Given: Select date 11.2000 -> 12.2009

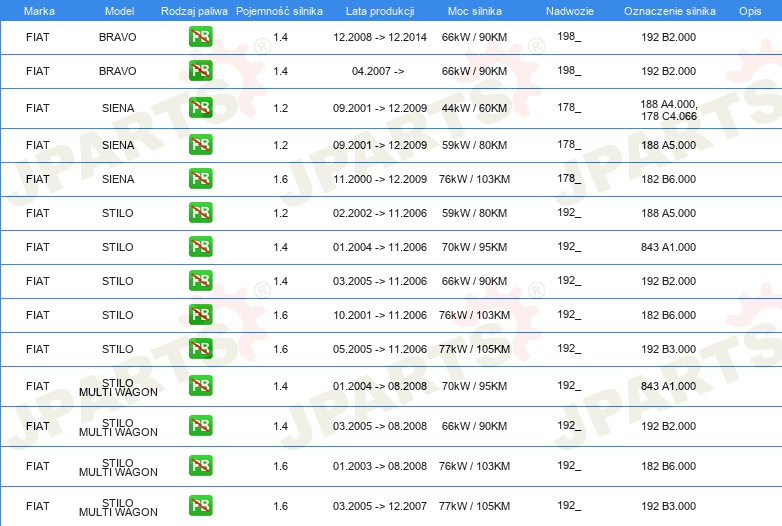Looking at the screenshot, I should point(380,179).
